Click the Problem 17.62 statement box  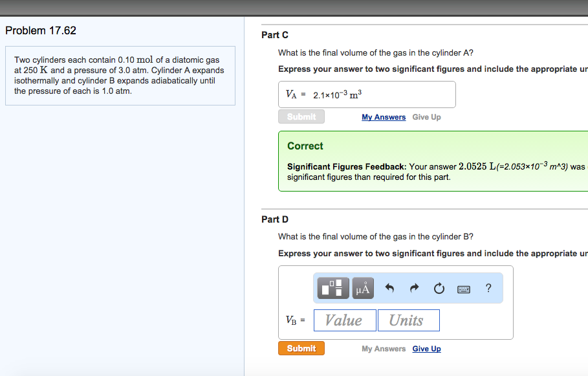[120, 76]
